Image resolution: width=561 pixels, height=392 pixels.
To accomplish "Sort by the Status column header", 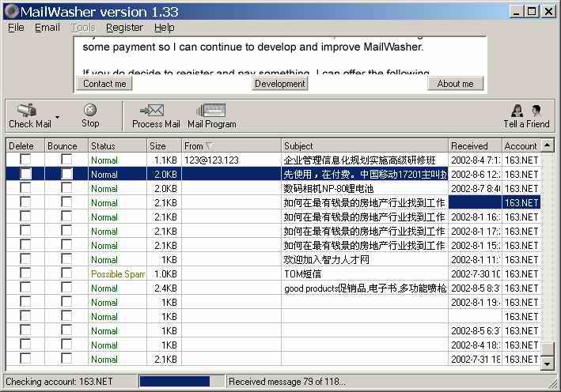I will click(117, 145).
